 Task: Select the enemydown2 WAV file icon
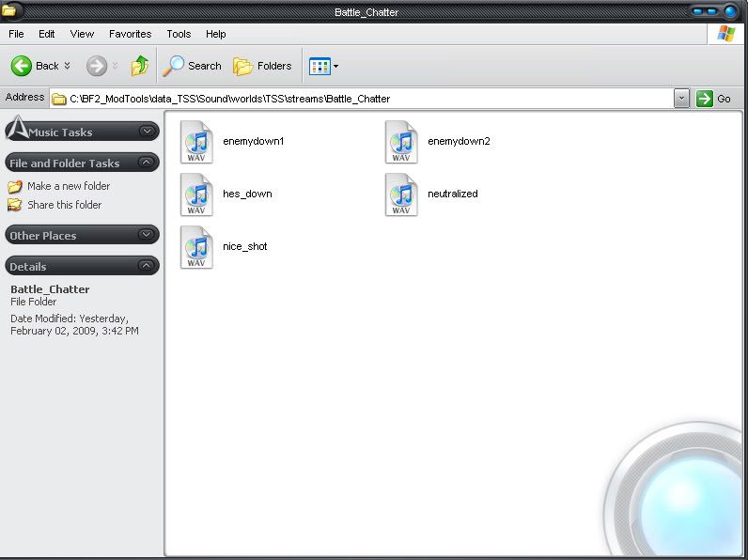tap(401, 142)
